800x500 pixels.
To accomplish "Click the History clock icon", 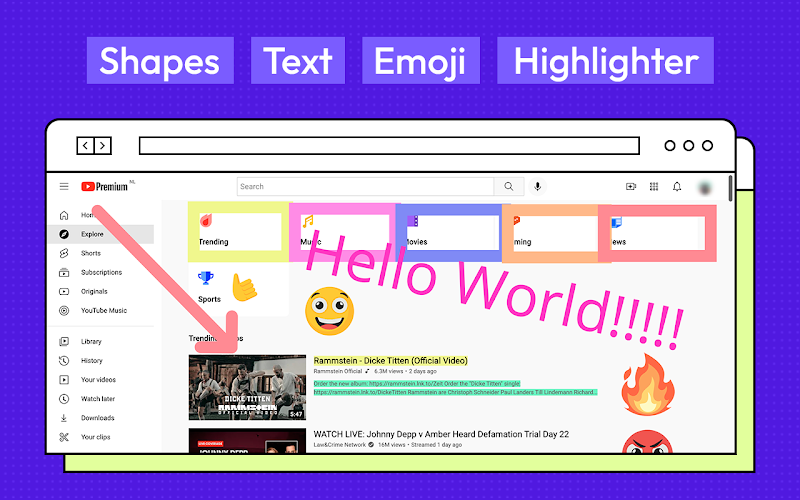I will [x=64, y=361].
